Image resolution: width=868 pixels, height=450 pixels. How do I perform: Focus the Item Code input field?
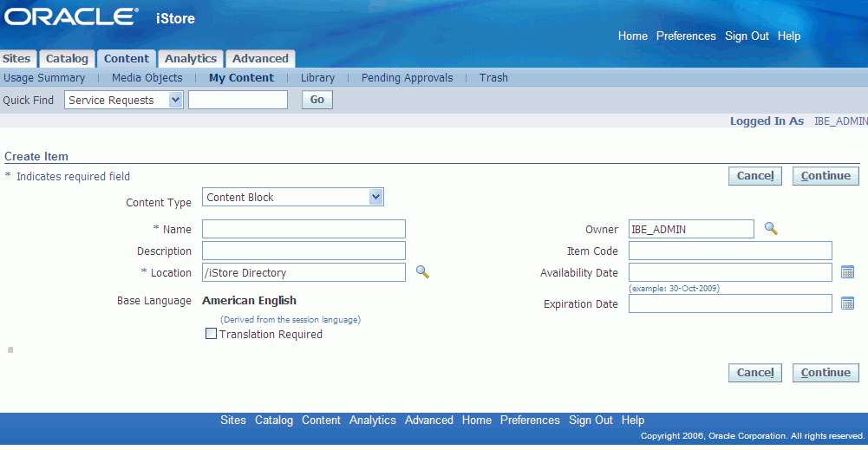pos(729,251)
